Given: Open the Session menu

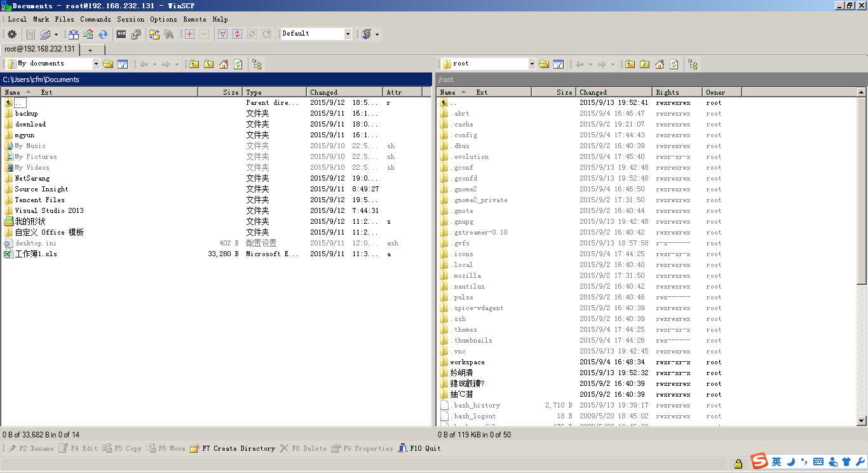Looking at the screenshot, I should (130, 19).
